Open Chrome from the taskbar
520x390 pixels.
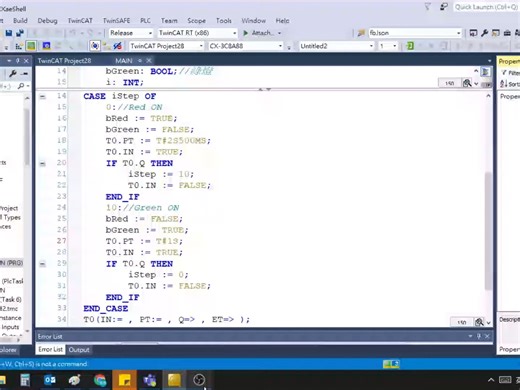[100, 380]
